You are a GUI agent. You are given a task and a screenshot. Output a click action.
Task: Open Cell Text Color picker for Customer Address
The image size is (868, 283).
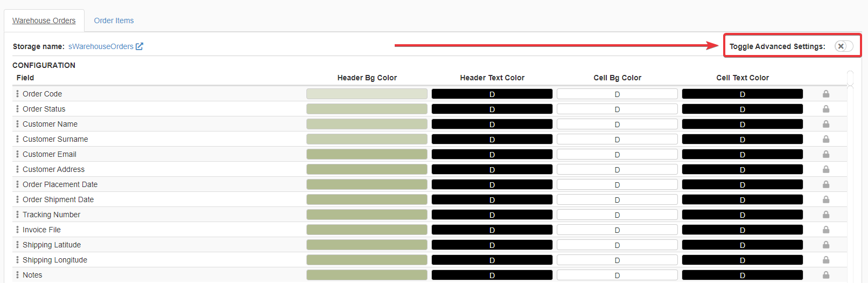[742, 169]
